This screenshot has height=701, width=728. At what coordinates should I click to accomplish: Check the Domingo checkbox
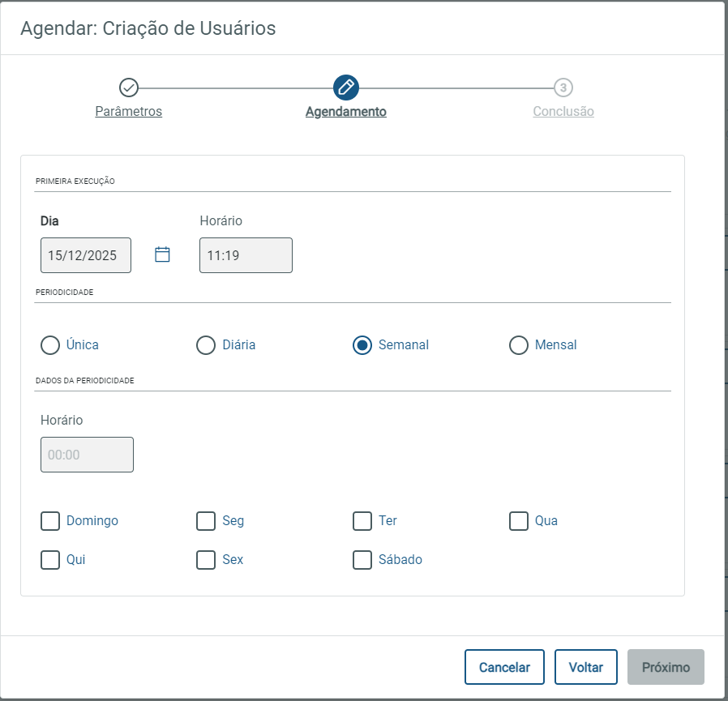[x=50, y=520]
